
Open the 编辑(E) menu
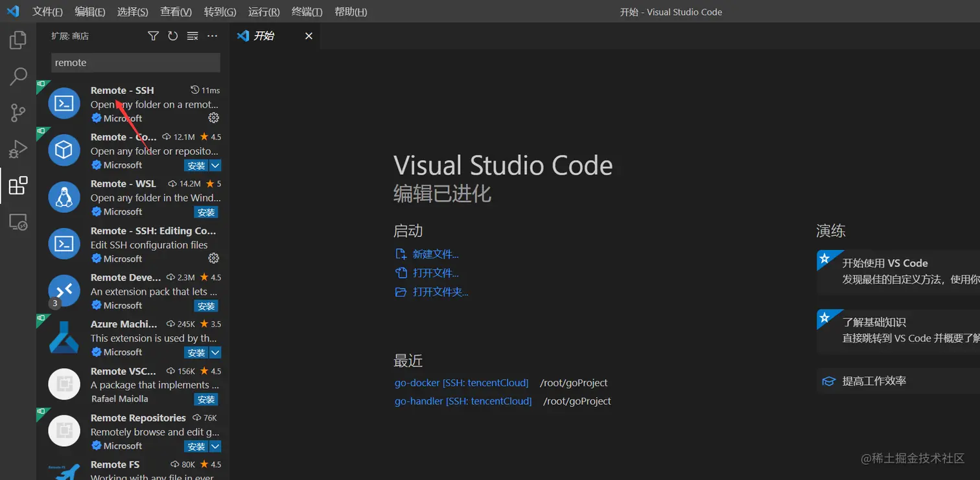[x=89, y=12]
